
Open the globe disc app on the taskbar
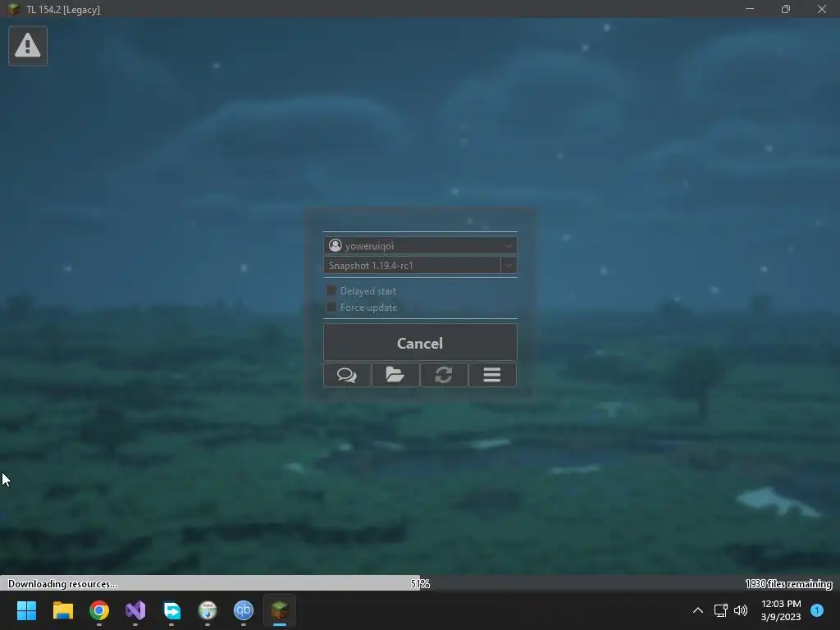coord(208,610)
